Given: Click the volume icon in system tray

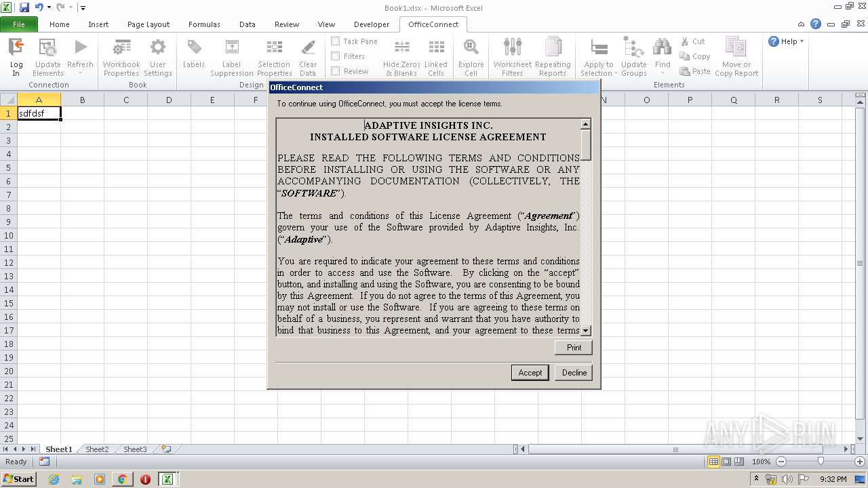Looking at the screenshot, I should point(787,479).
